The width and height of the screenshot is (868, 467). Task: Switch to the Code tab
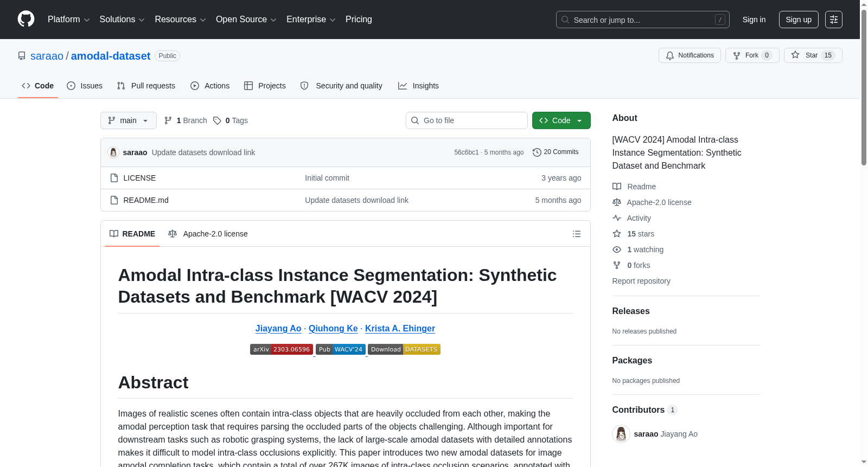[x=38, y=86]
